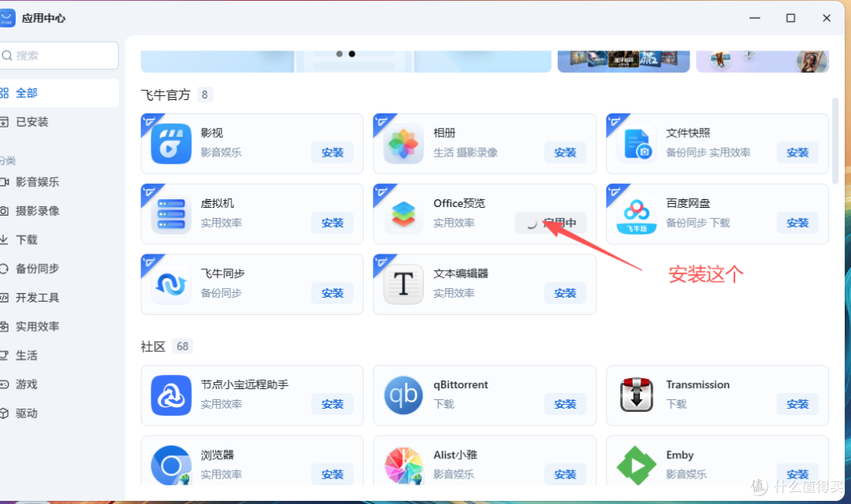Viewport: 851px width, 504px height.
Task: Click the Office预览 app icon
Action: 403,214
